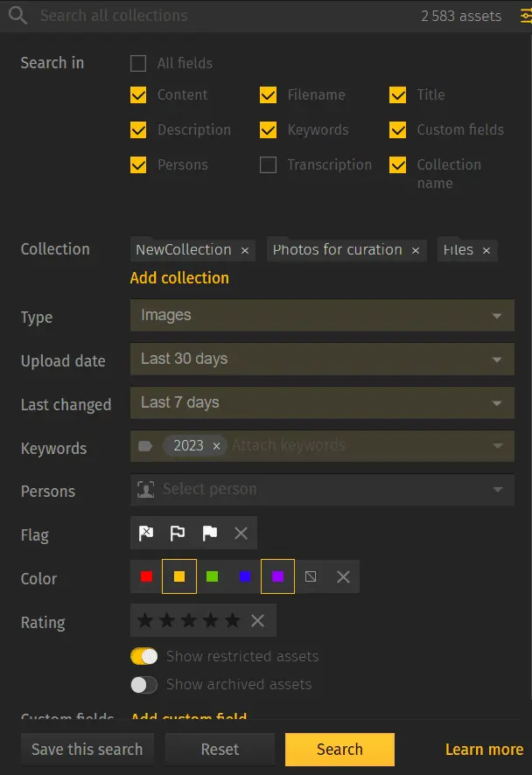Clear the rating stars filter
Image resolution: width=532 pixels, height=775 pixels.
click(257, 622)
